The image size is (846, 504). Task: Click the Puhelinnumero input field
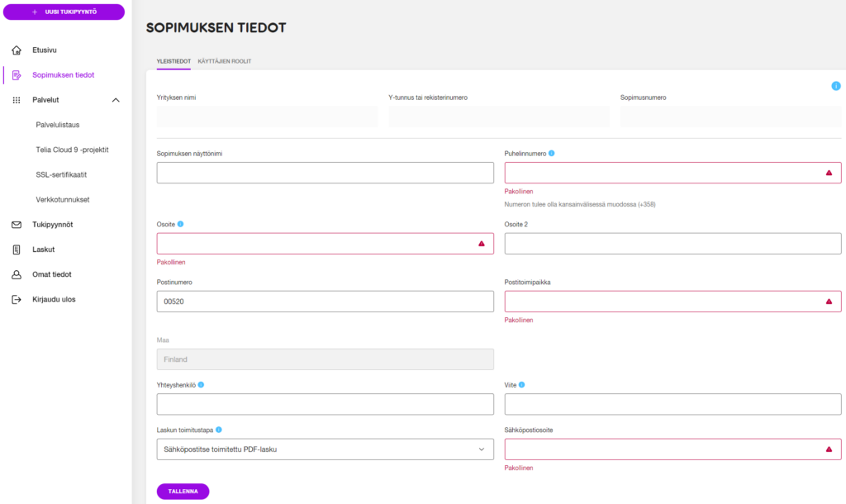click(673, 173)
